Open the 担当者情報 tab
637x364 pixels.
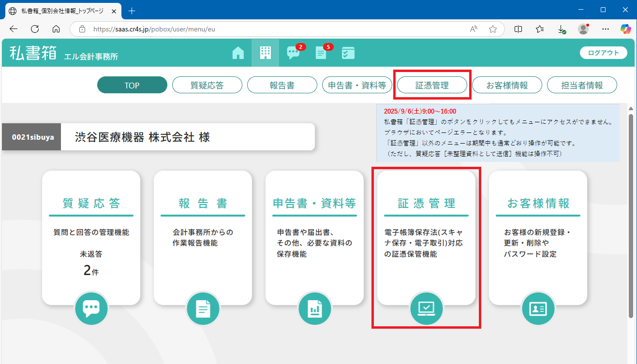[582, 85]
